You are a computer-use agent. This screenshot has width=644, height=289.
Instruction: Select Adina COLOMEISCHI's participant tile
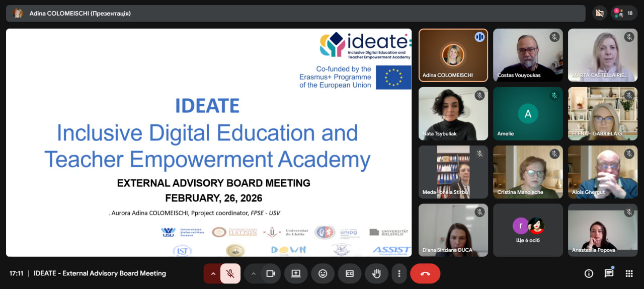pos(453,55)
